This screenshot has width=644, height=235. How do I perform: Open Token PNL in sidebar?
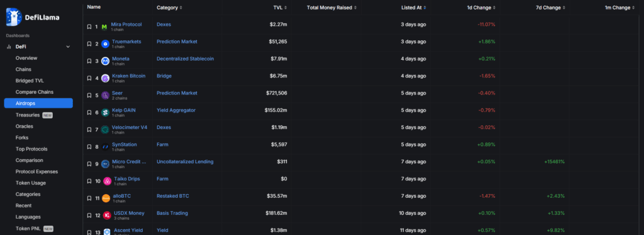point(28,229)
